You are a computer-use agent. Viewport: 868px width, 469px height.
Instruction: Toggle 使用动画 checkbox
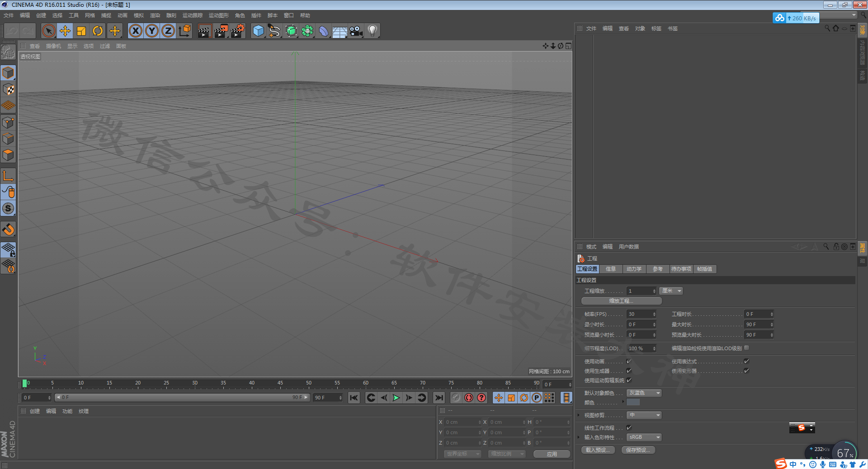point(629,361)
